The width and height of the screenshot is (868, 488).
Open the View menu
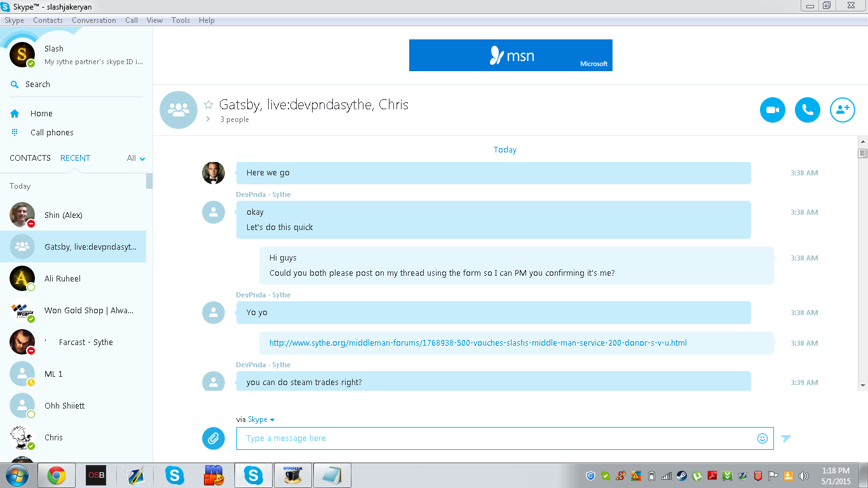pos(155,20)
